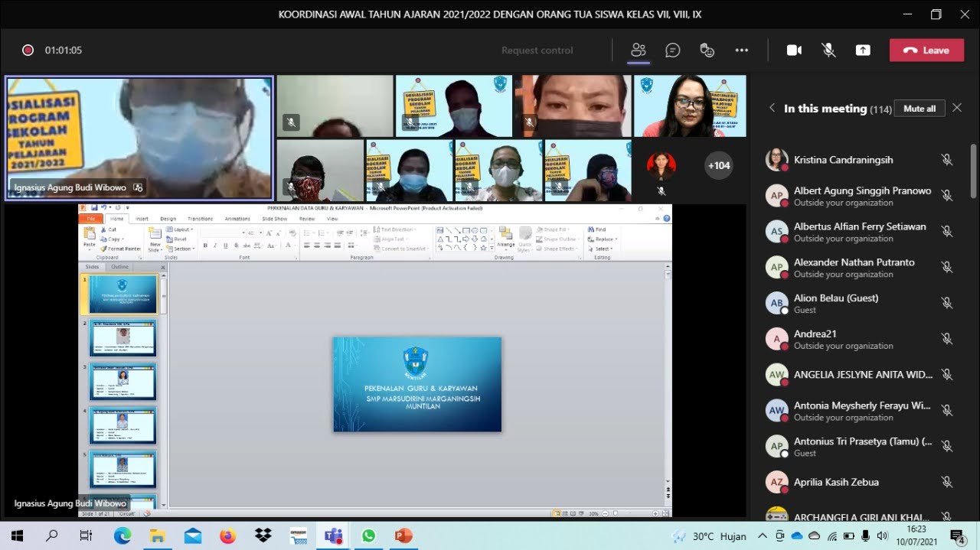Open Windows notification center
The image size is (980, 550).
(x=957, y=535)
